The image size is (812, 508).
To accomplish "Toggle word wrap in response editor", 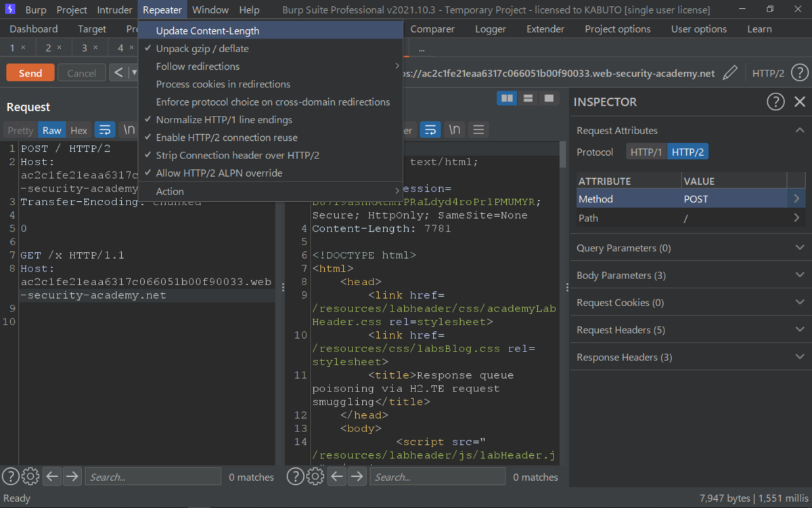I will 430,130.
